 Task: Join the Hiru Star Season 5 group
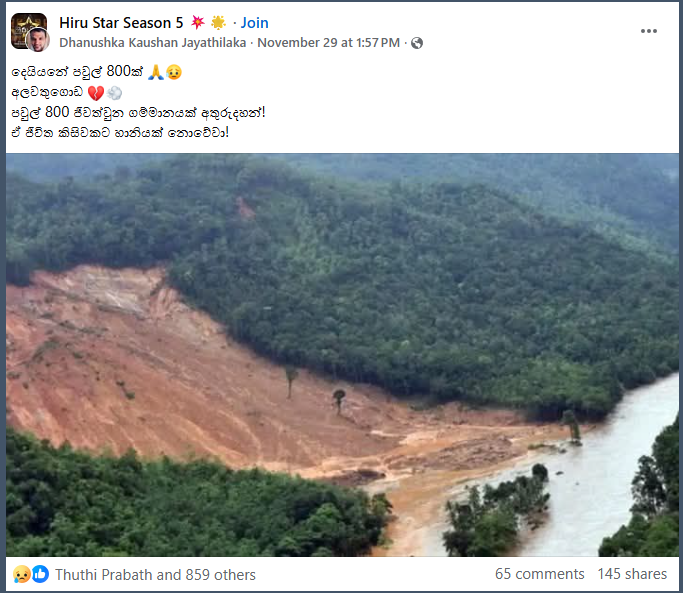click(254, 22)
